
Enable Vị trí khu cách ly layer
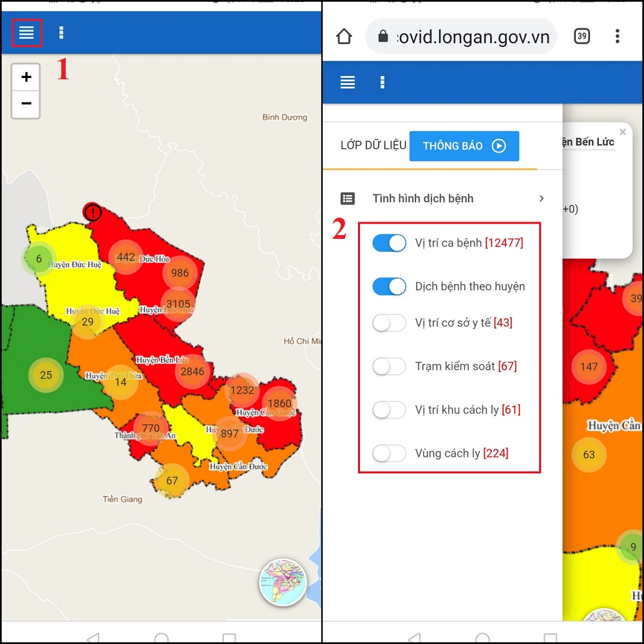pos(390,410)
